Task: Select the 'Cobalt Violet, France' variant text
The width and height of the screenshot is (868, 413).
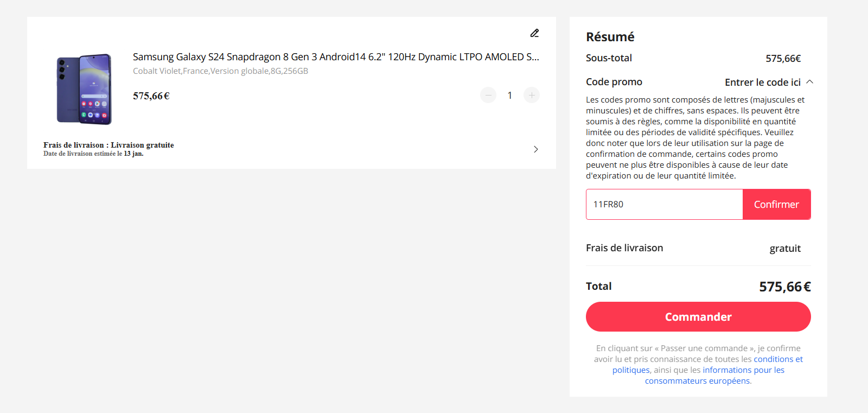Action: point(220,71)
